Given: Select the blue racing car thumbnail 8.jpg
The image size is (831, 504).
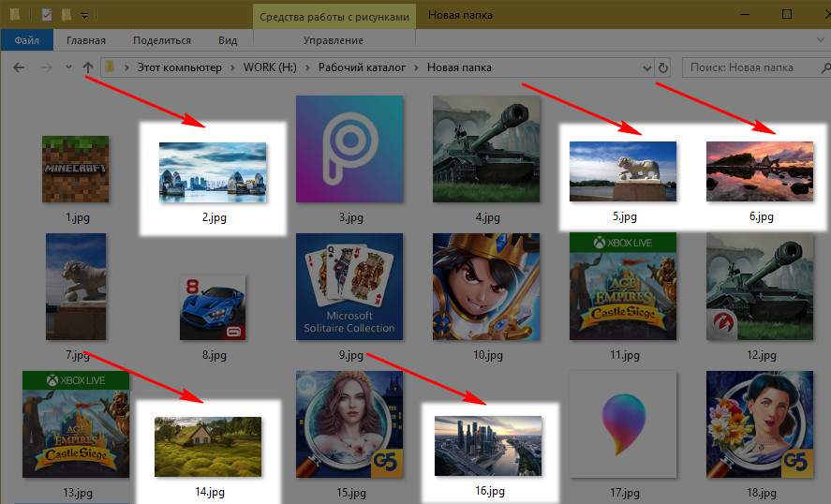Looking at the screenshot, I should point(213,307).
